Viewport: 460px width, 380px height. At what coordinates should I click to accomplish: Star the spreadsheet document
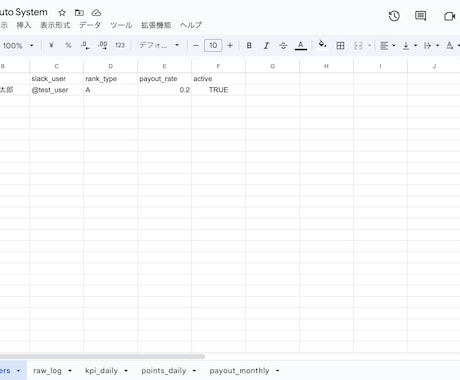tap(62, 13)
